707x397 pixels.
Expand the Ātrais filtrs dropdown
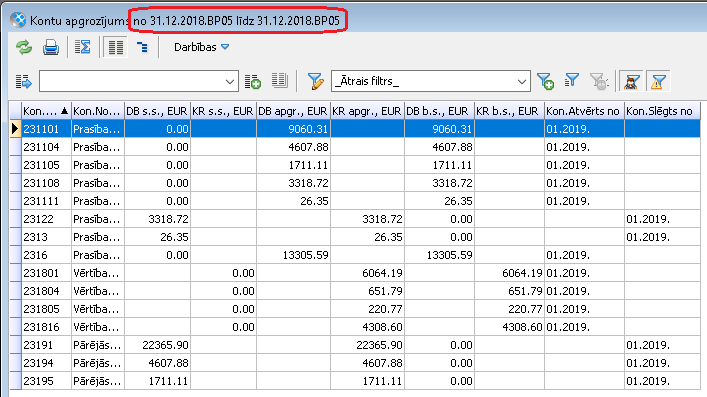[522, 82]
